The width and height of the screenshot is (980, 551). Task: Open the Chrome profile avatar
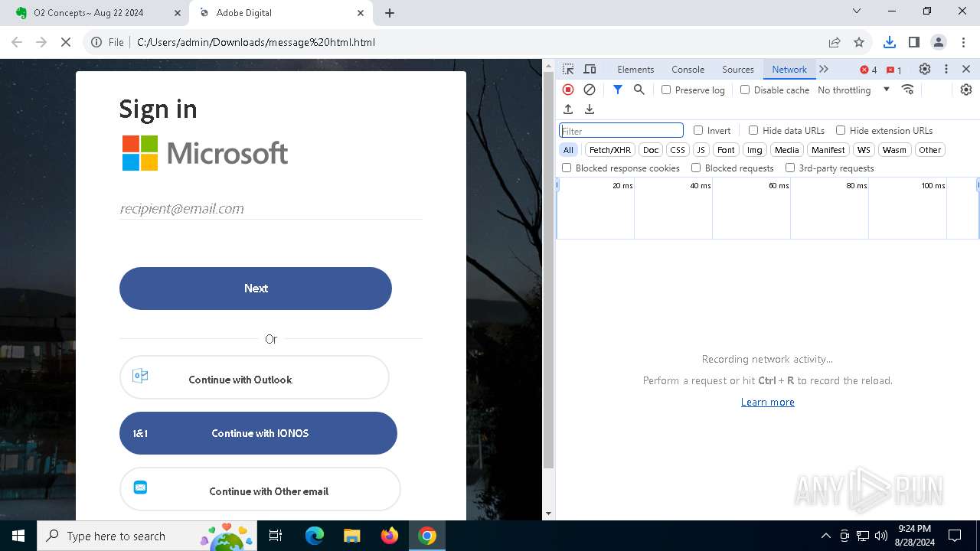click(x=939, y=42)
